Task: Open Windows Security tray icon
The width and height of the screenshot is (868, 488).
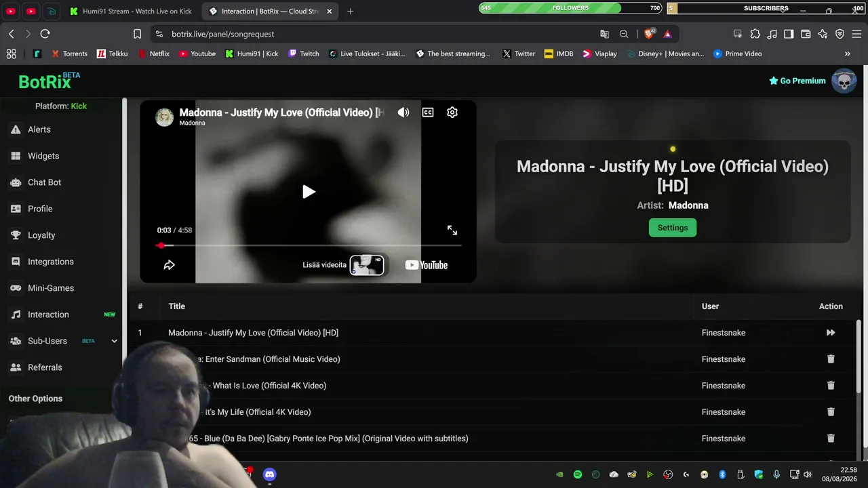Action: pyautogui.click(x=759, y=474)
